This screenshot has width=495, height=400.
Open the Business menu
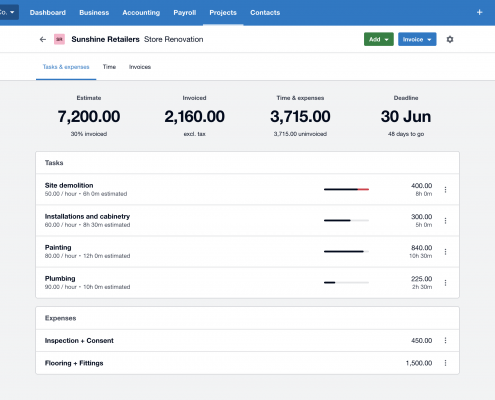point(94,13)
